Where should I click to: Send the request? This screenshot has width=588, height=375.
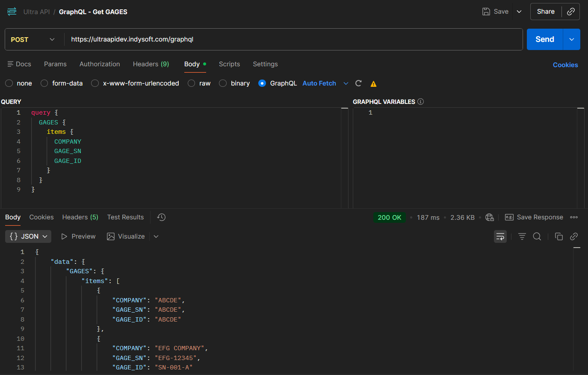coord(545,39)
